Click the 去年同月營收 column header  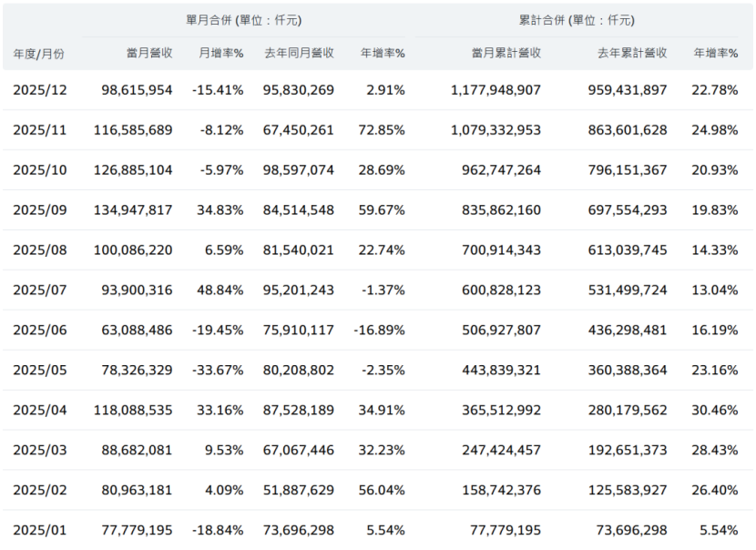[298, 53]
